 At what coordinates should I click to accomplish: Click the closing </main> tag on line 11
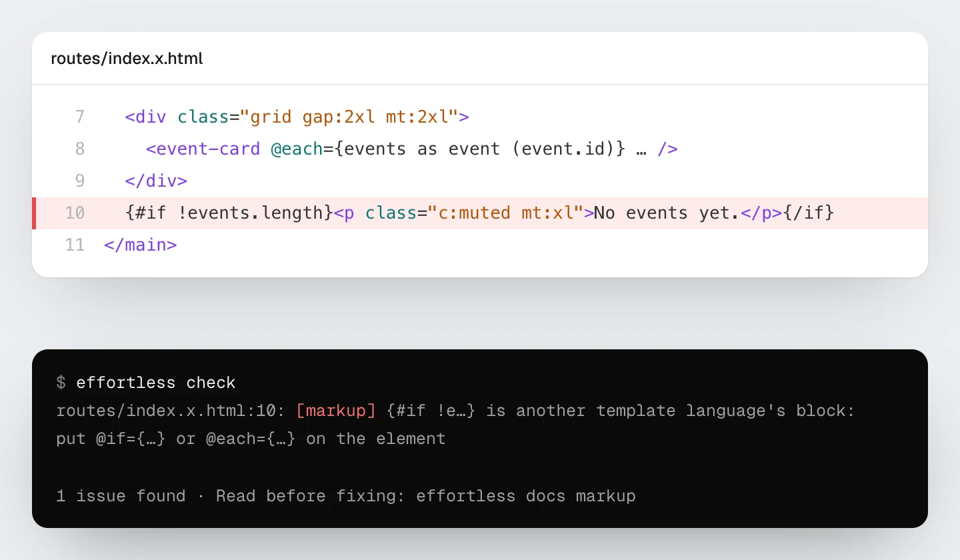140,245
